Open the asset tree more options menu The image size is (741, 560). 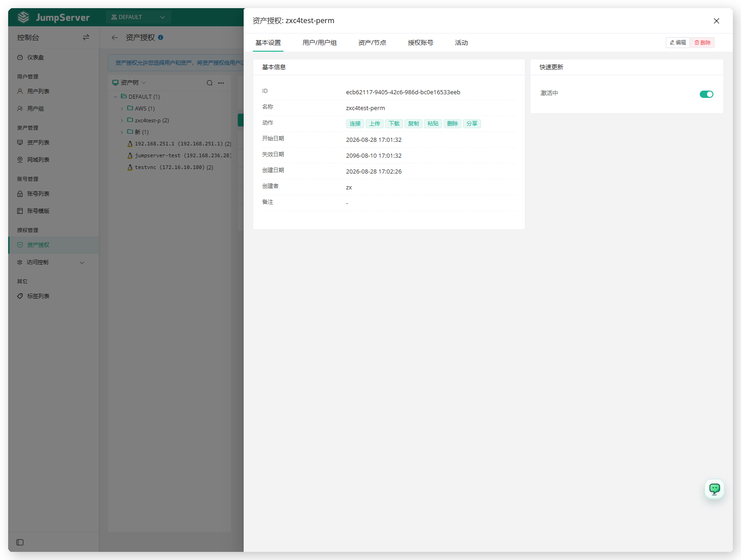(x=221, y=83)
